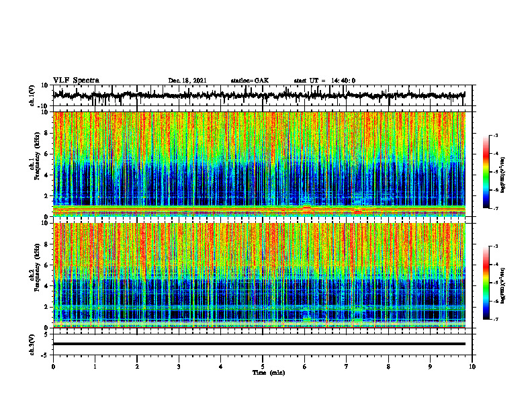The height and width of the screenshot is (411, 532).
Task: Click the ch.1 spectrogram panel
Action: click(259, 164)
